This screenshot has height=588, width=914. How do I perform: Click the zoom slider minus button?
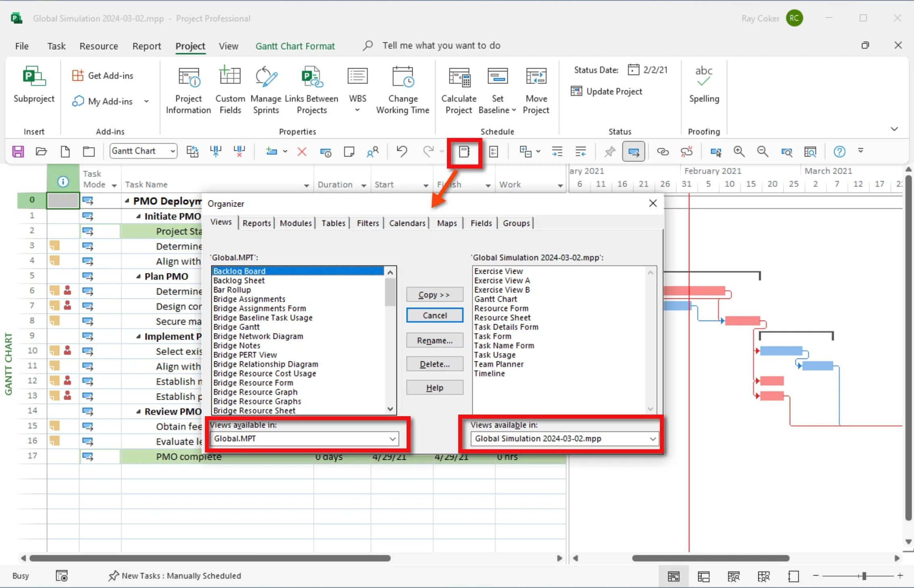(x=815, y=576)
